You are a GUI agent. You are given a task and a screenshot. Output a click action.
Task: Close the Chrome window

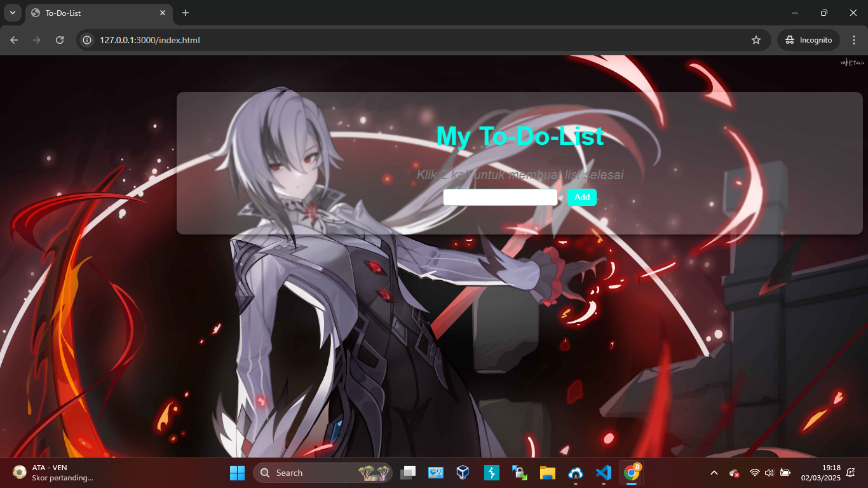[853, 13]
